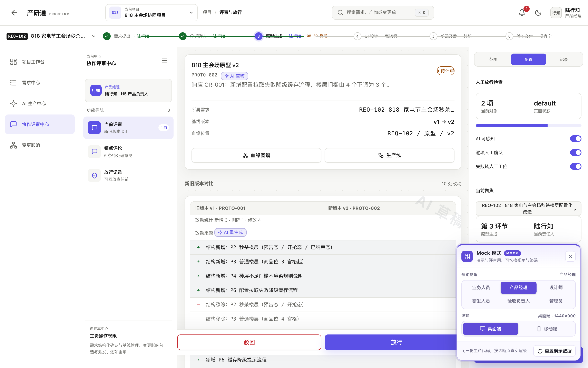
Task: Click the 变更影响 hierarchy icon
Action: [13, 145]
